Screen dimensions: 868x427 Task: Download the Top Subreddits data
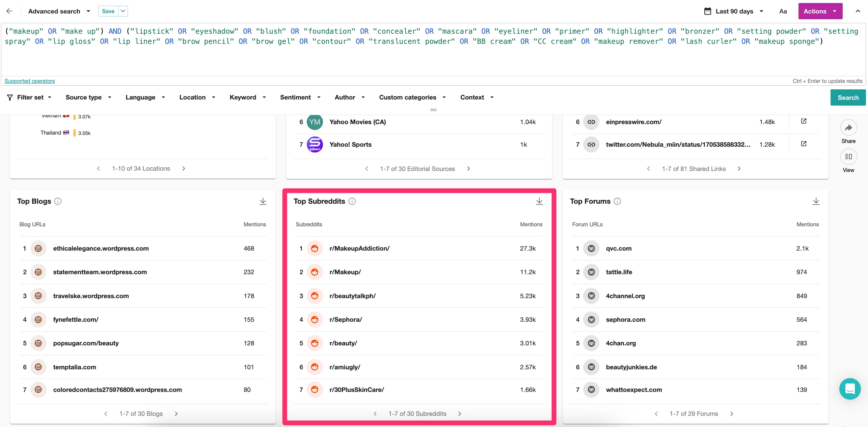coord(539,201)
